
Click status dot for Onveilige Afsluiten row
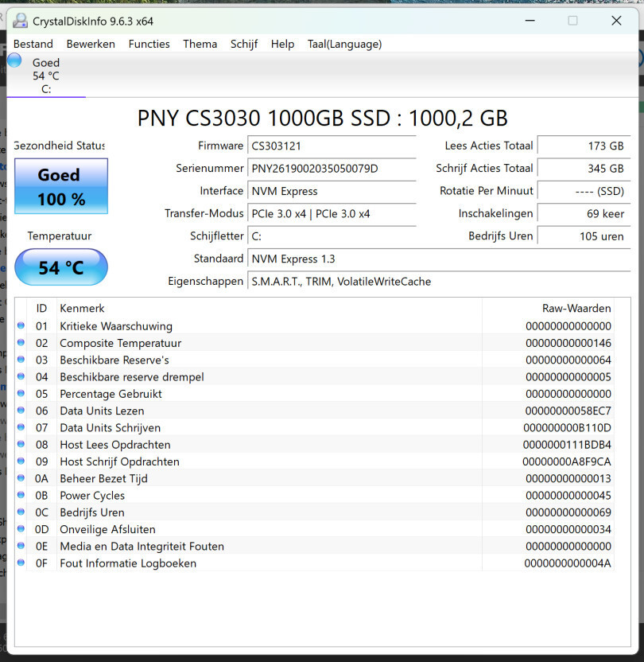[x=21, y=528]
